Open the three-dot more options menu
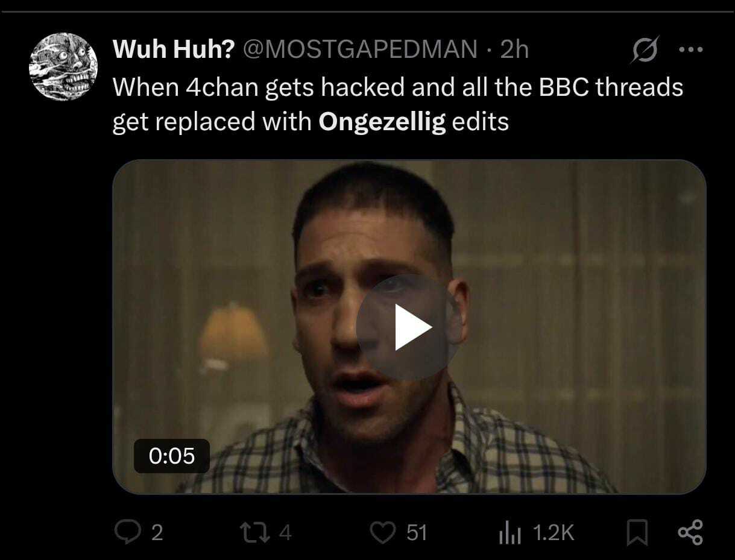This screenshot has width=735, height=560. [x=691, y=50]
